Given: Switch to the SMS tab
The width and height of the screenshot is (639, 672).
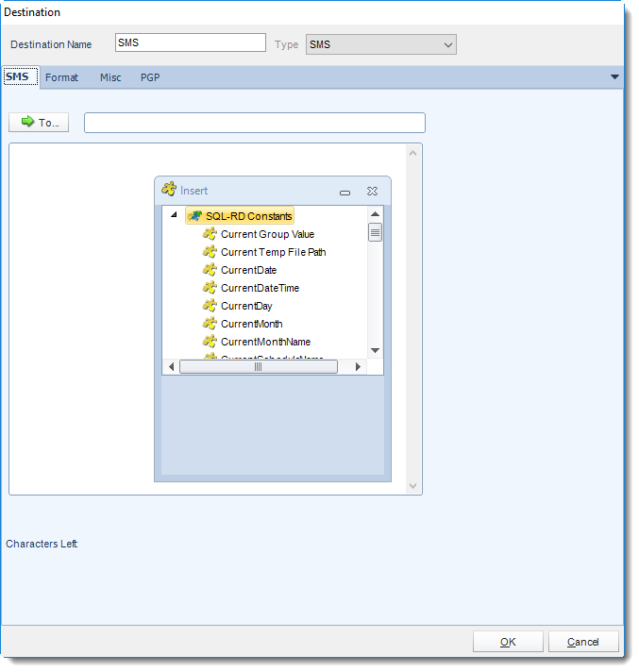Looking at the screenshot, I should pos(21,77).
